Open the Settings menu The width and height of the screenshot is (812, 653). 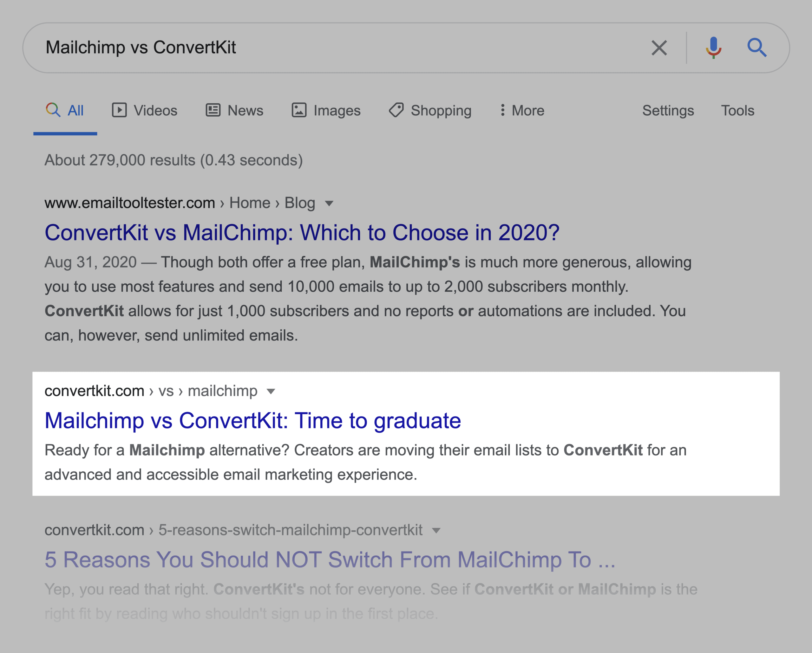(668, 111)
